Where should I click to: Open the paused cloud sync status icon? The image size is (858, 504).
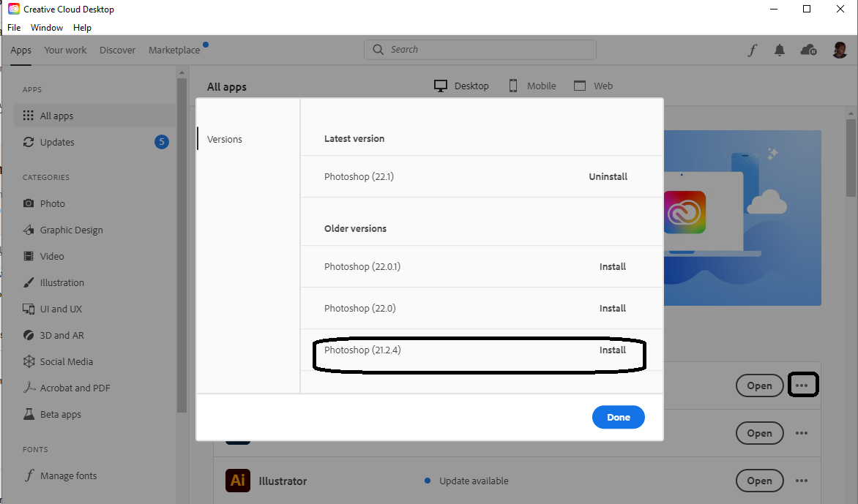point(807,49)
